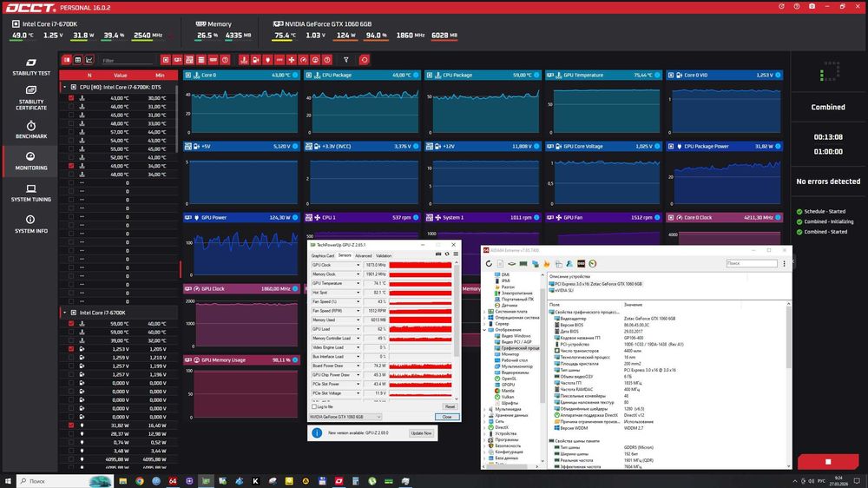This screenshot has height=488, width=868.
Task: Toggle voltage sensors filter in OCCT toolbar
Action: coord(256,60)
